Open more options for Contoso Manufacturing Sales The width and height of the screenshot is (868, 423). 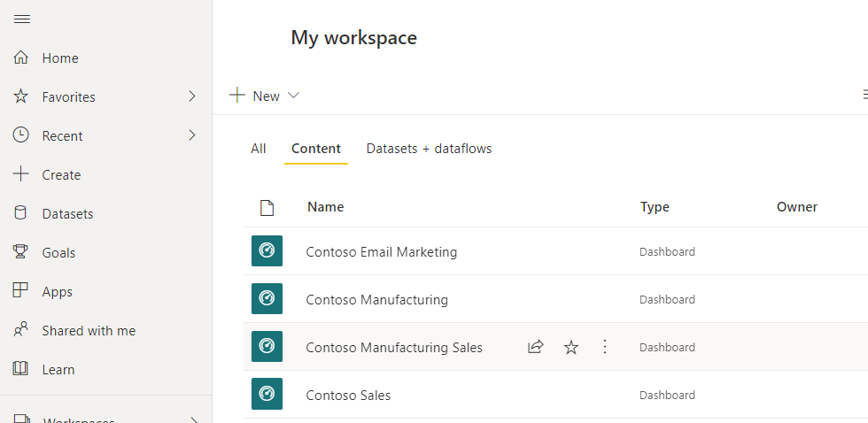tap(605, 347)
